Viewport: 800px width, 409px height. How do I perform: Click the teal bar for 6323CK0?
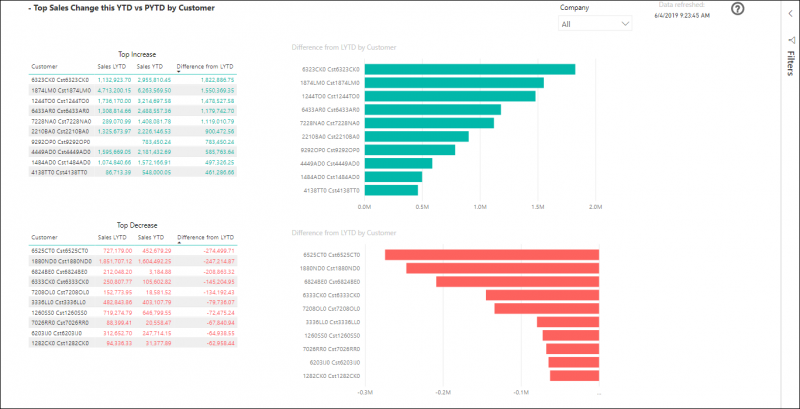[470, 69]
